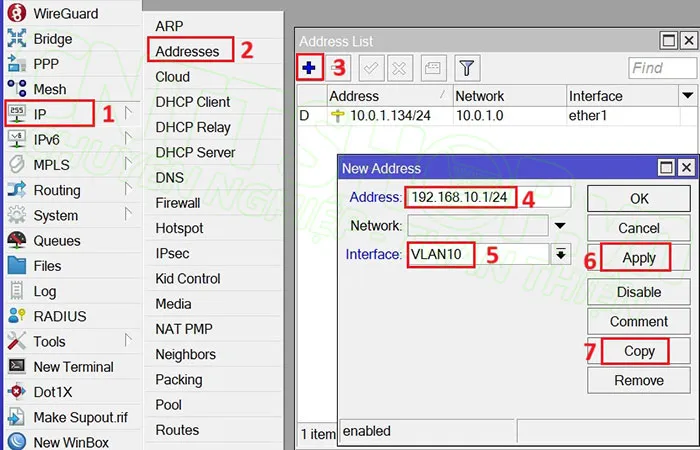
Task: Click the Tools icon
Action: [x=17, y=341]
